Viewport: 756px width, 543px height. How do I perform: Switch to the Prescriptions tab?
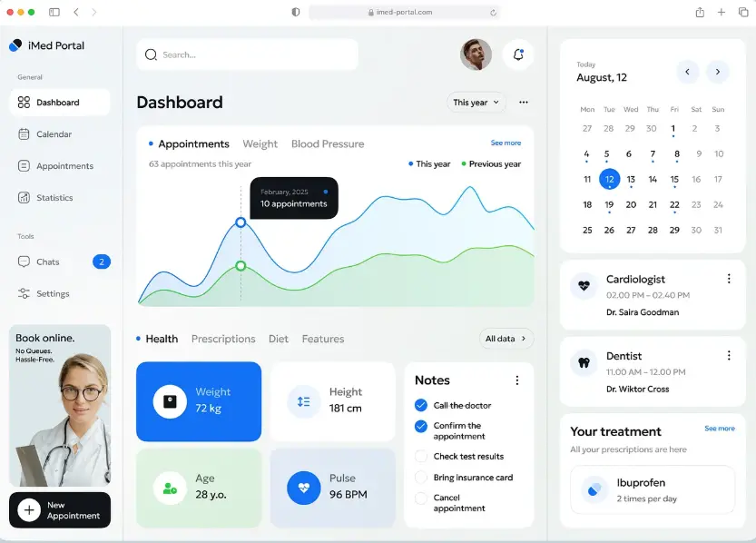coord(223,339)
